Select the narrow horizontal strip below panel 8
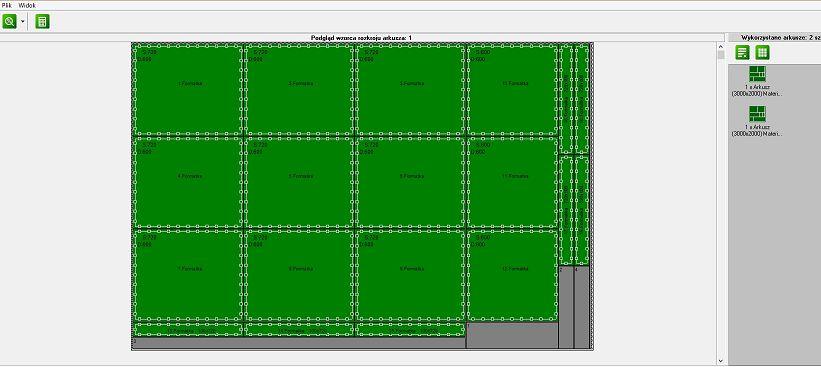The height and width of the screenshot is (367, 821). 298,329
